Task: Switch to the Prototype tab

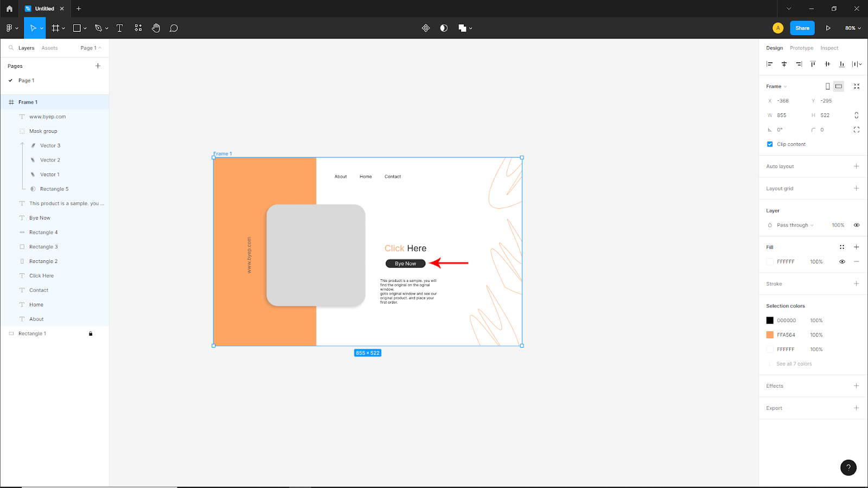Action: tap(801, 48)
